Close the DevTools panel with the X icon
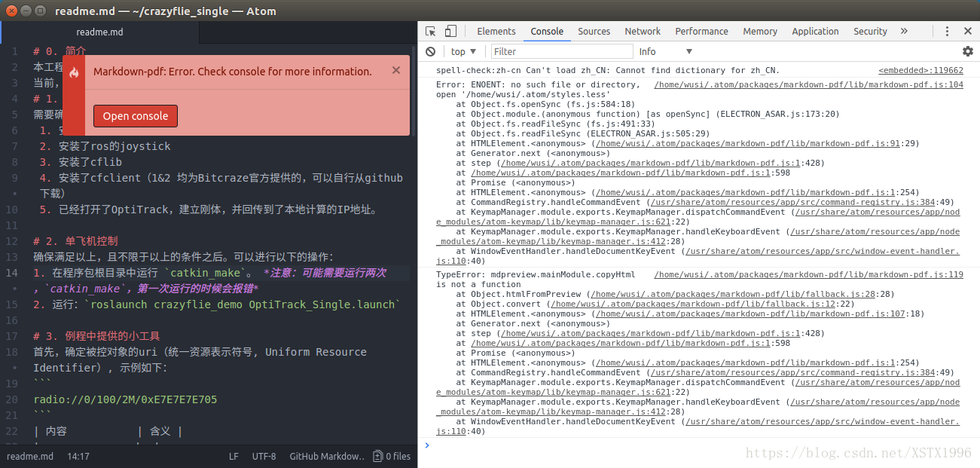Viewport: 980px width, 468px height. click(968, 31)
